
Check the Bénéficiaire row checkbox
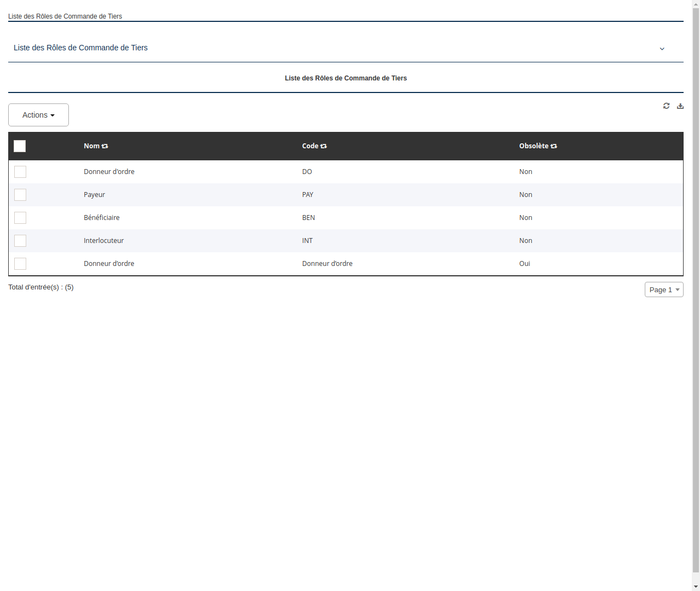click(x=20, y=218)
